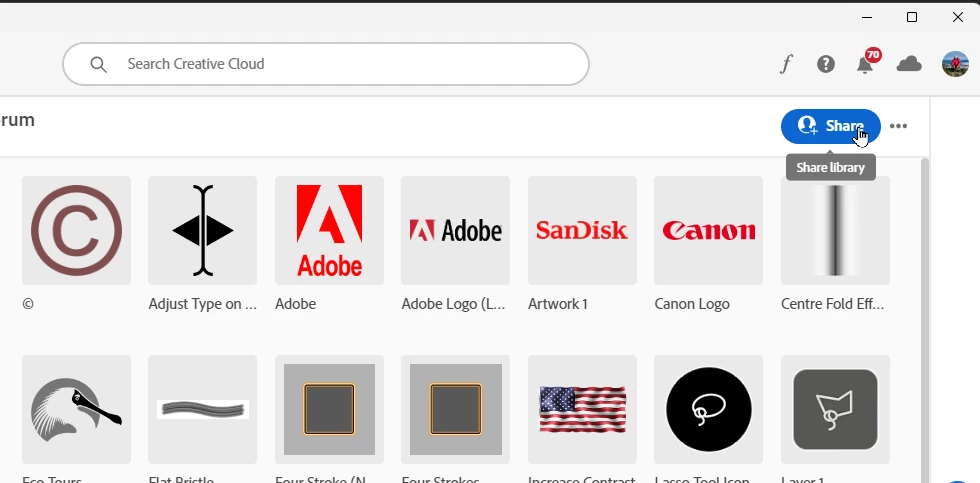
Task: Click the 'Artwork 1' label
Action: [x=558, y=304]
